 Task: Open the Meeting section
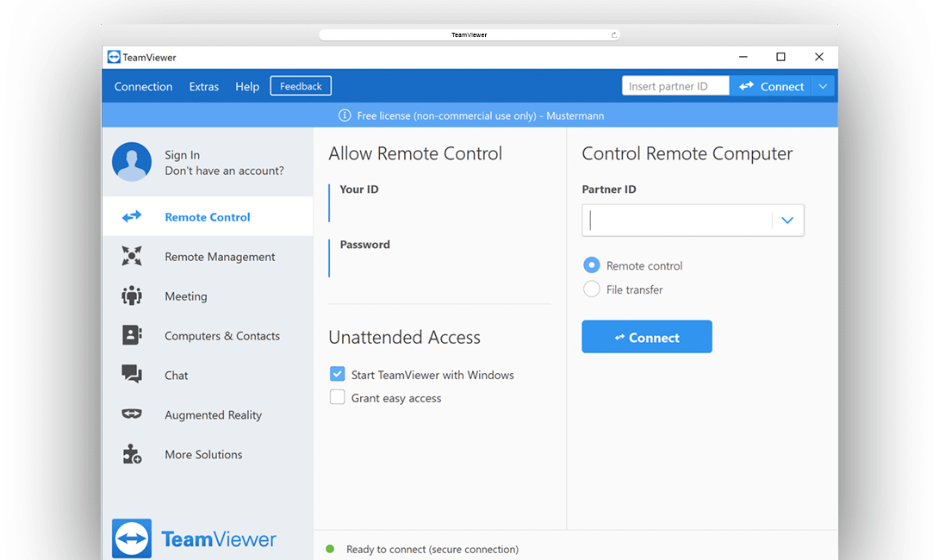(208, 296)
